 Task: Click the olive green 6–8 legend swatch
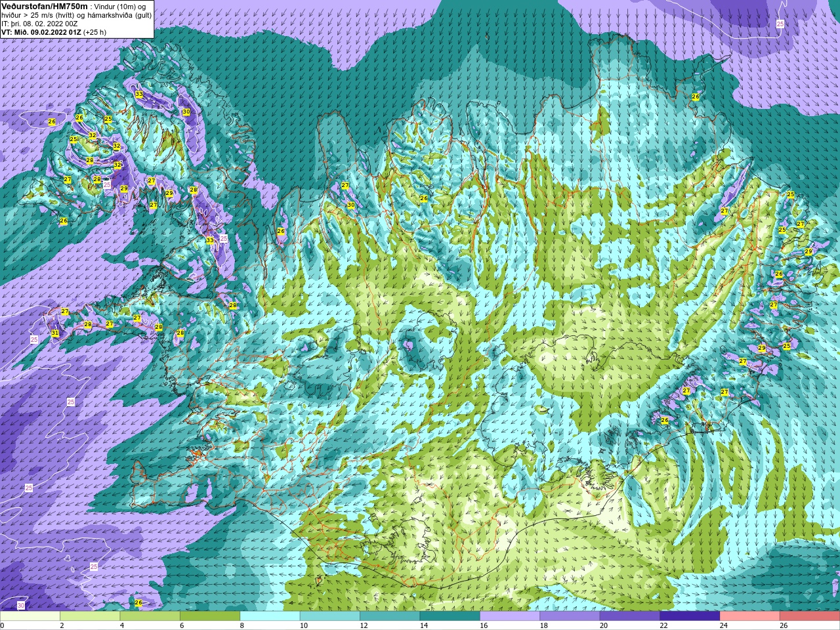click(x=210, y=616)
